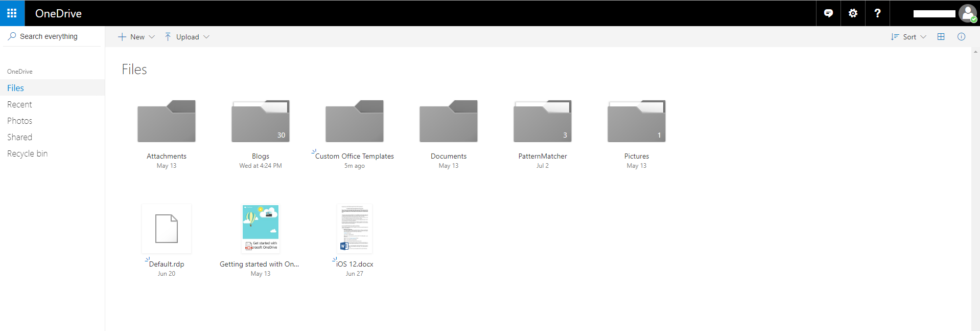
Task: Click the Attachments folder name
Action: pos(167,156)
